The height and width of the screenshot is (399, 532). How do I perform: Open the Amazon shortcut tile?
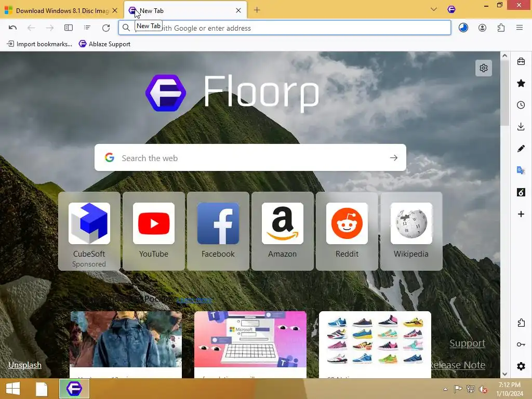(x=282, y=231)
